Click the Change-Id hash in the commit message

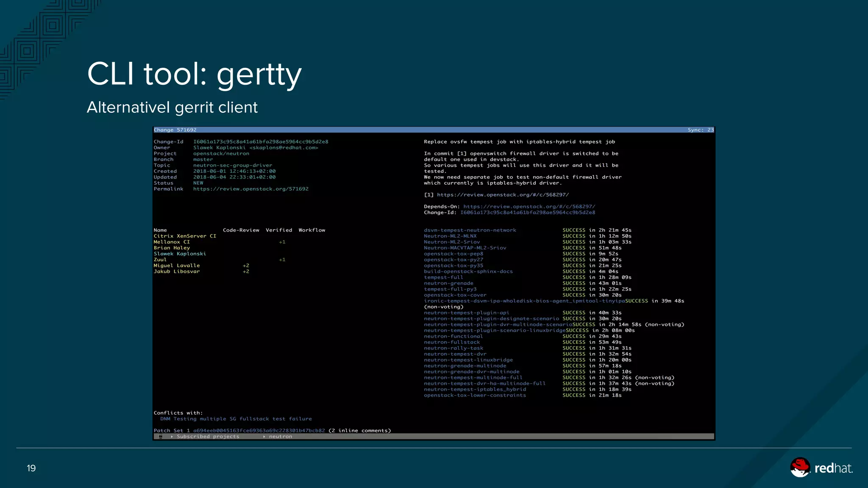528,213
